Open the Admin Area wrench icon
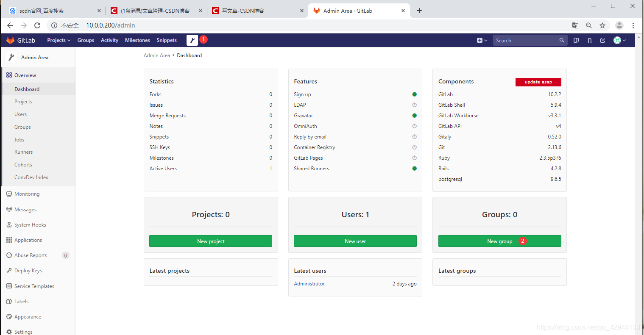The height and width of the screenshot is (335, 644). tap(192, 40)
